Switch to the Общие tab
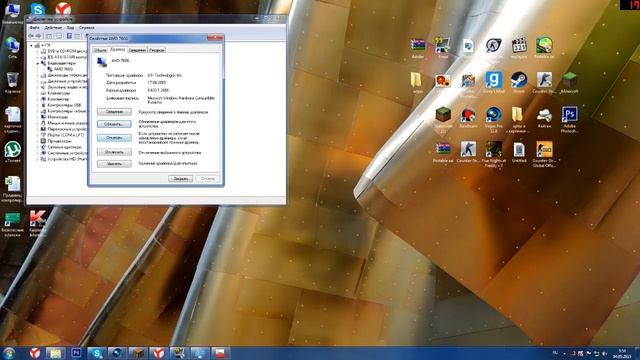This screenshot has height=360, width=640. click(x=100, y=50)
